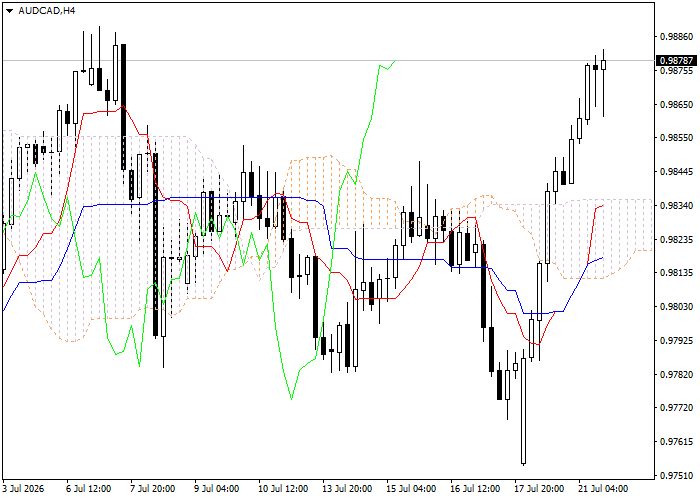Image resolution: width=700 pixels, height=500 pixels.
Task: Click the current price label 0.98787
Action: (x=677, y=60)
